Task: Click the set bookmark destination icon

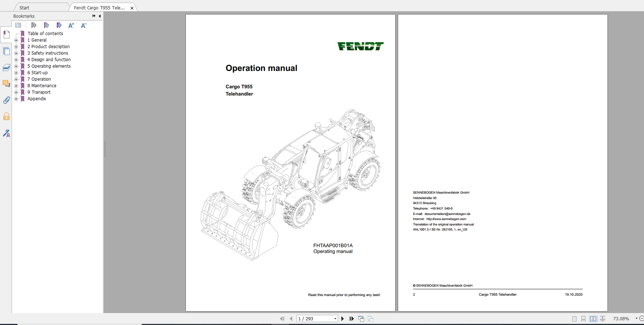Action: (59, 25)
